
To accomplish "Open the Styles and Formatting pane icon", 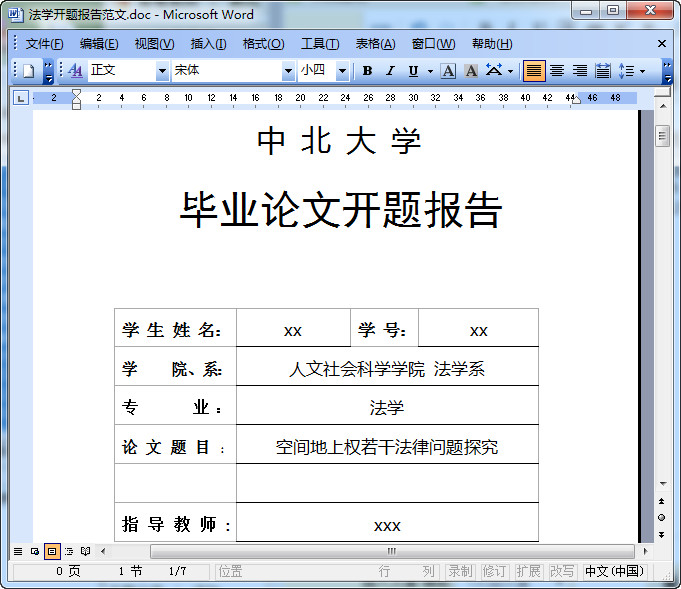I will [76, 70].
